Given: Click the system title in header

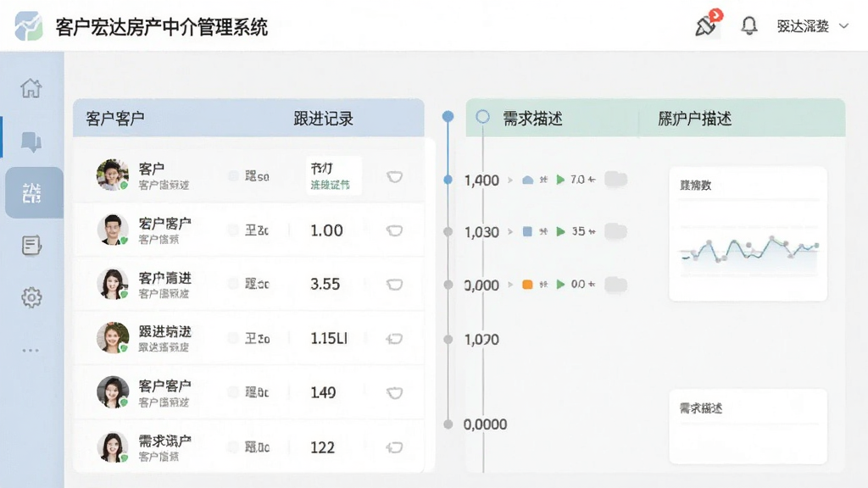Looking at the screenshot, I should point(161,26).
